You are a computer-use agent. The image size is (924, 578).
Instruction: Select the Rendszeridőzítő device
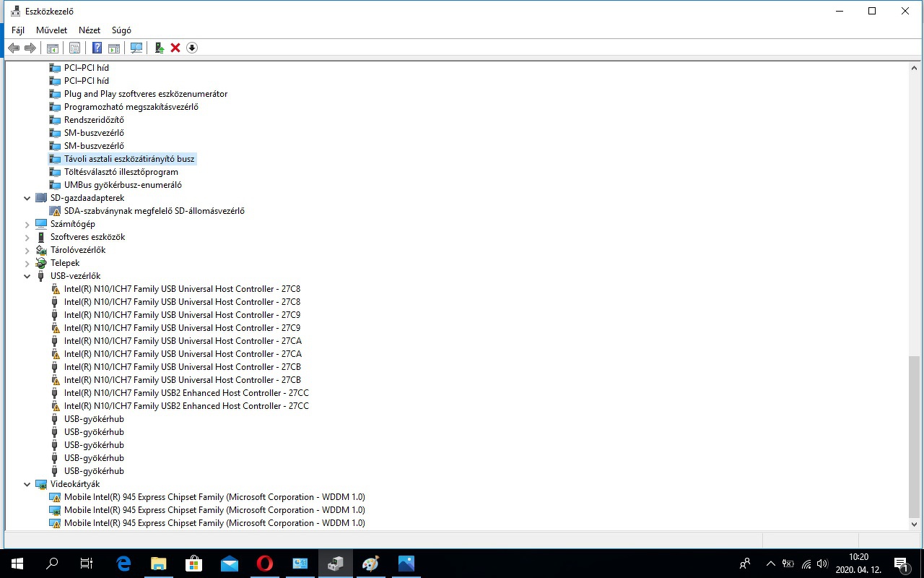pyautogui.click(x=94, y=120)
